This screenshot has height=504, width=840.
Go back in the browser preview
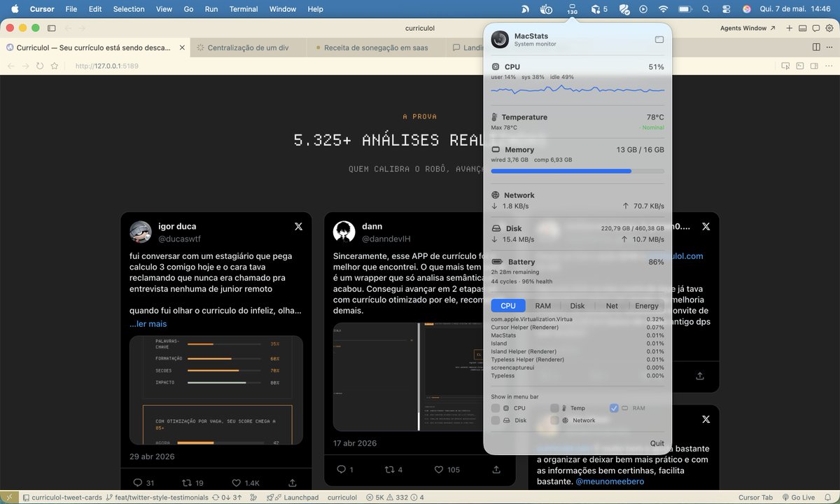click(11, 66)
